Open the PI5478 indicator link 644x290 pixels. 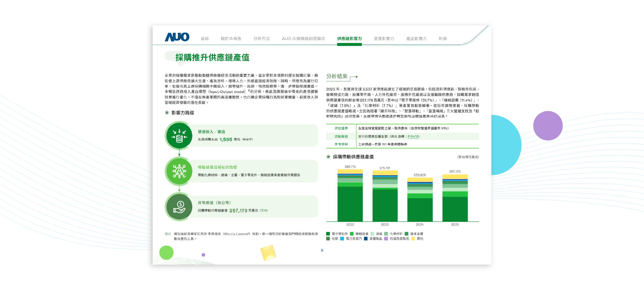tap(413, 136)
